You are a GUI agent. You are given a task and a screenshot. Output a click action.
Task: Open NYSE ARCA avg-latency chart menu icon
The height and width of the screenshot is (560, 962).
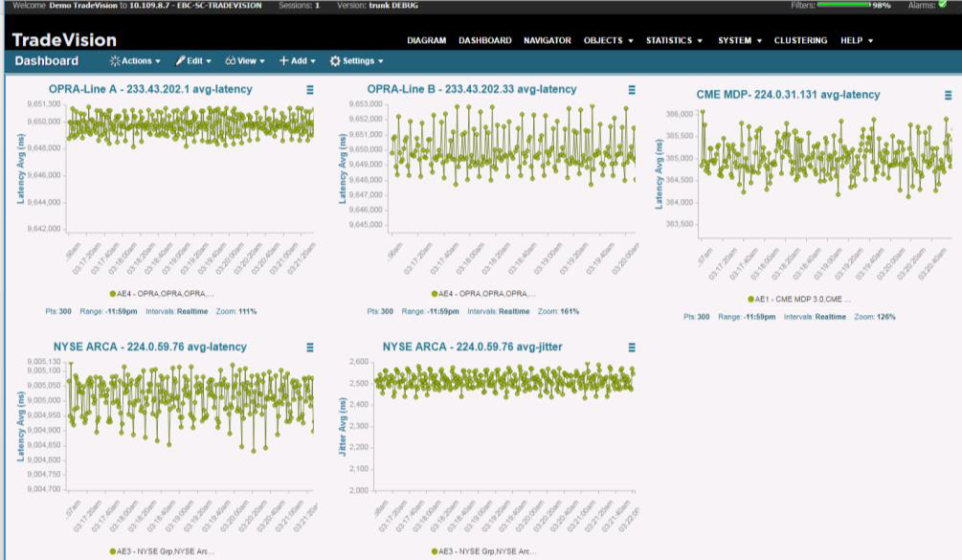pyautogui.click(x=309, y=347)
